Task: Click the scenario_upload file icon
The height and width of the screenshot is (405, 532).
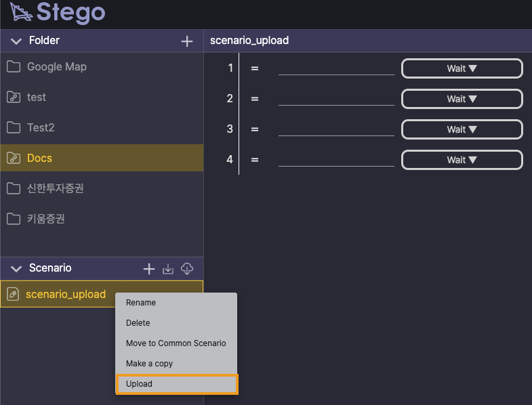Action: click(13, 294)
